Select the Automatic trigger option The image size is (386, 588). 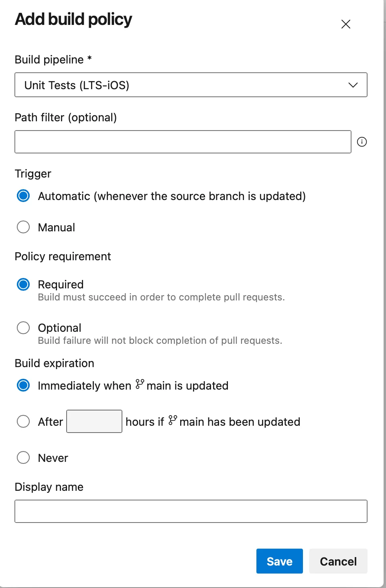pos(23,196)
